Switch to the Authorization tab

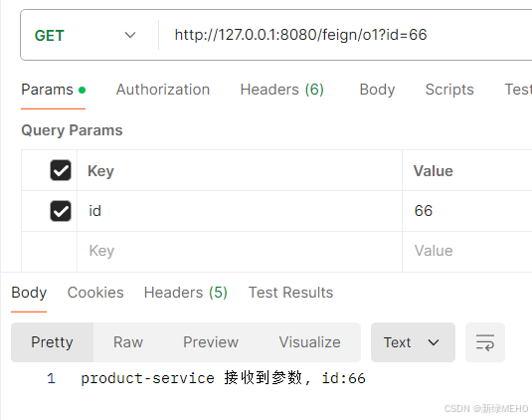click(163, 90)
